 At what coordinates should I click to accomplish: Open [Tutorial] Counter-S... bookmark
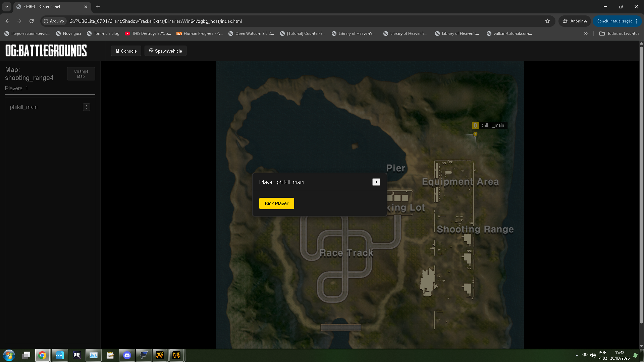point(303,34)
